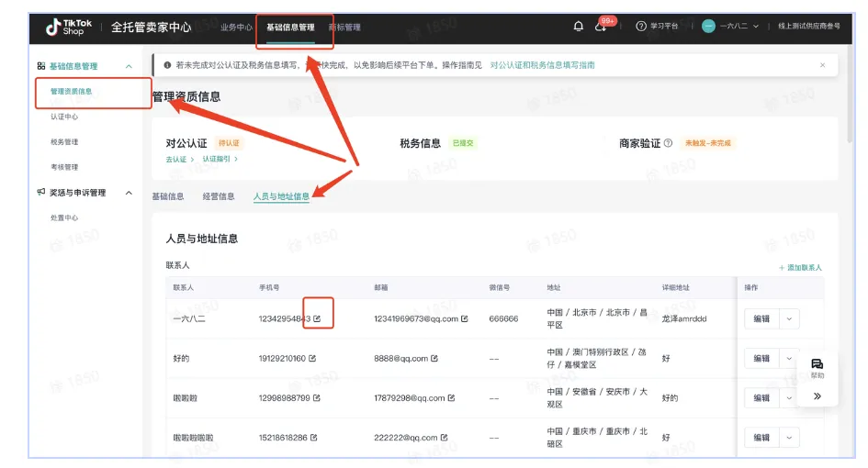The width and height of the screenshot is (868, 468).
Task: Select 税务管理 in the sidebar
Action: [64, 142]
